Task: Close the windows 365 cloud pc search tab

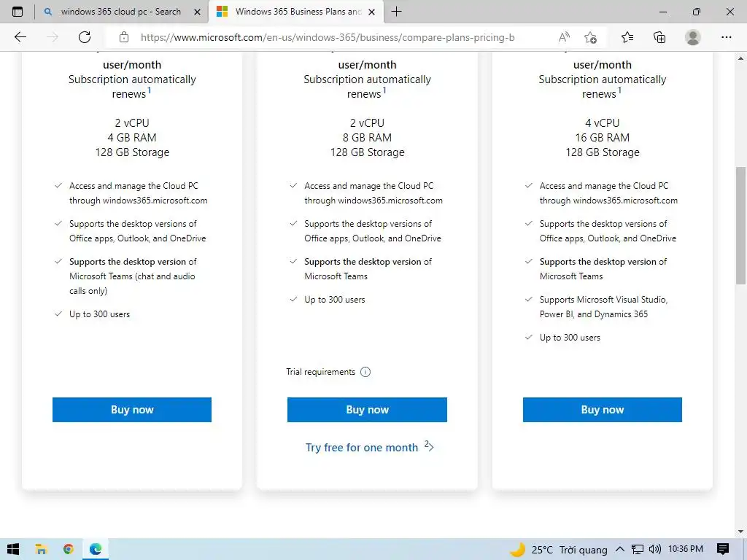Action: pos(197,12)
